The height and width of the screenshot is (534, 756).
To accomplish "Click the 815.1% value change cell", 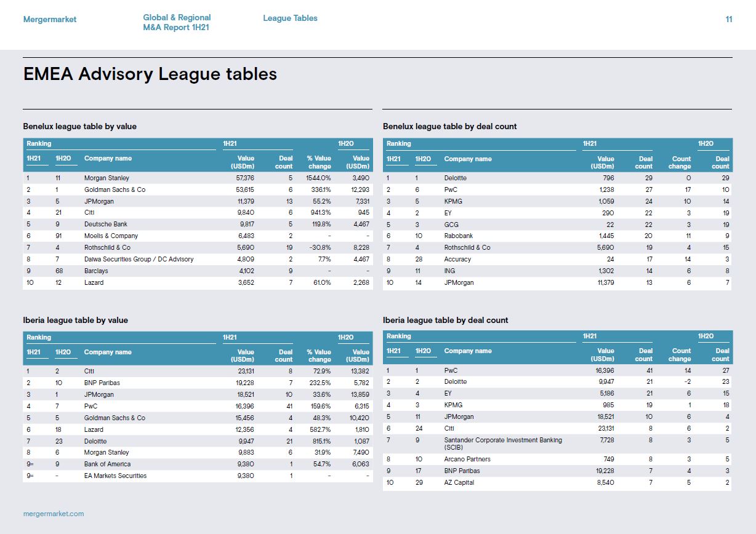I will pos(320,441).
